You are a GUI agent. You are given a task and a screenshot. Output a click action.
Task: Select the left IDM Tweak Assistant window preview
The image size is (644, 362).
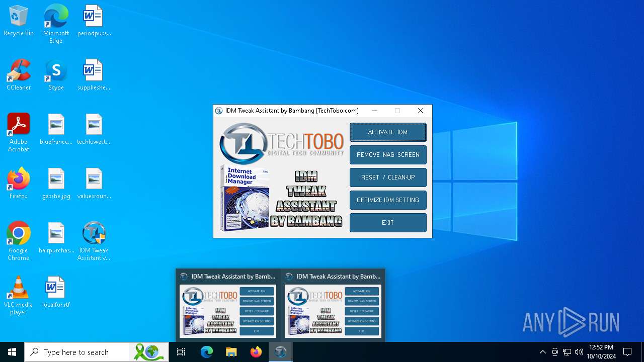click(x=228, y=305)
